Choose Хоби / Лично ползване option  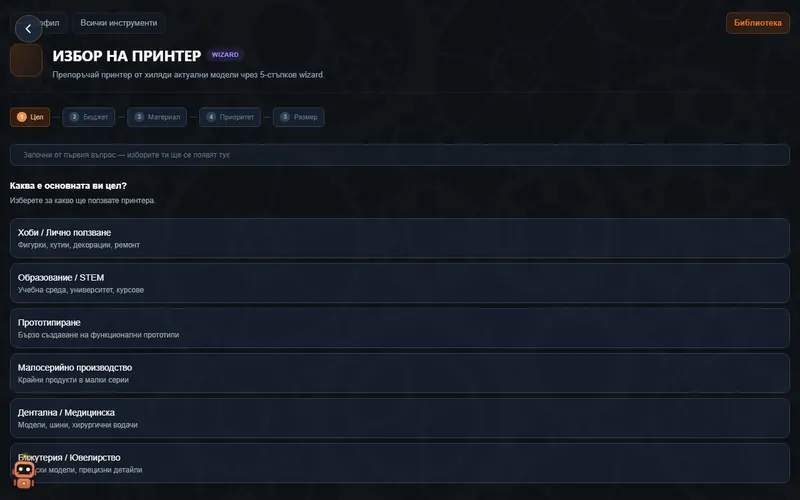click(x=399, y=238)
